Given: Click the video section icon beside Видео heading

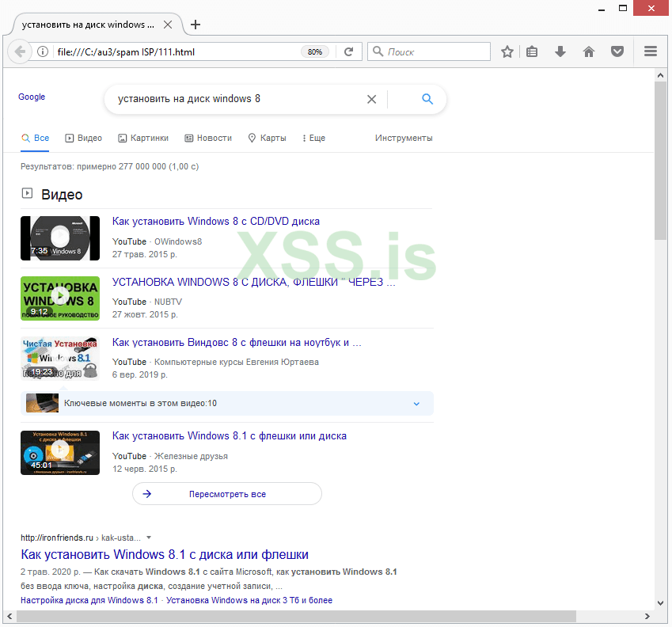Looking at the screenshot, I should [27, 193].
